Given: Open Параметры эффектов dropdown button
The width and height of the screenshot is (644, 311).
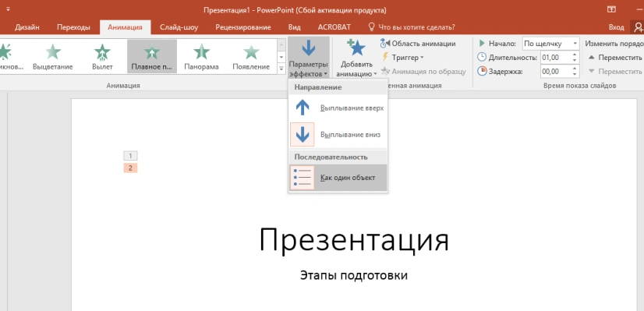Looking at the screenshot, I should pos(309,58).
